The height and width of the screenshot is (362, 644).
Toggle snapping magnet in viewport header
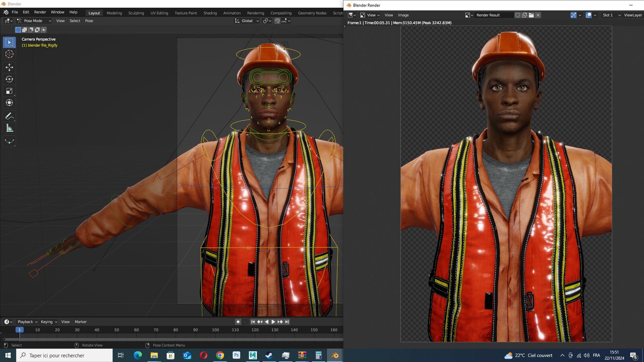277,21
